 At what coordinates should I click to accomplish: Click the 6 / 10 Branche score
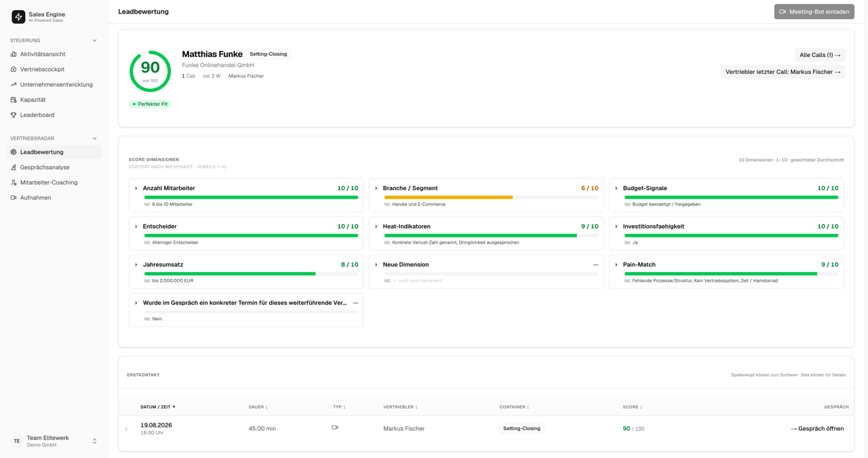[589, 189]
